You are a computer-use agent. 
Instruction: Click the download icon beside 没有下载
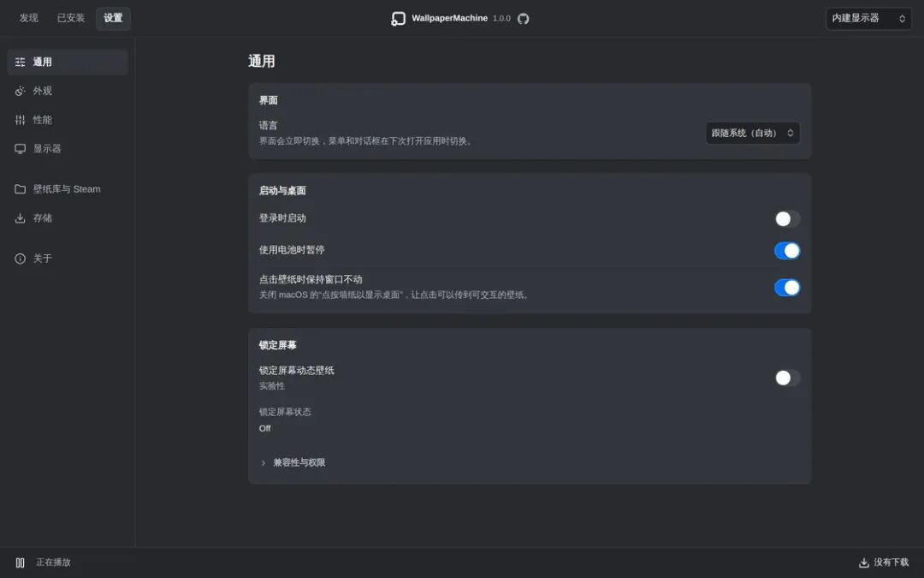[864, 563]
